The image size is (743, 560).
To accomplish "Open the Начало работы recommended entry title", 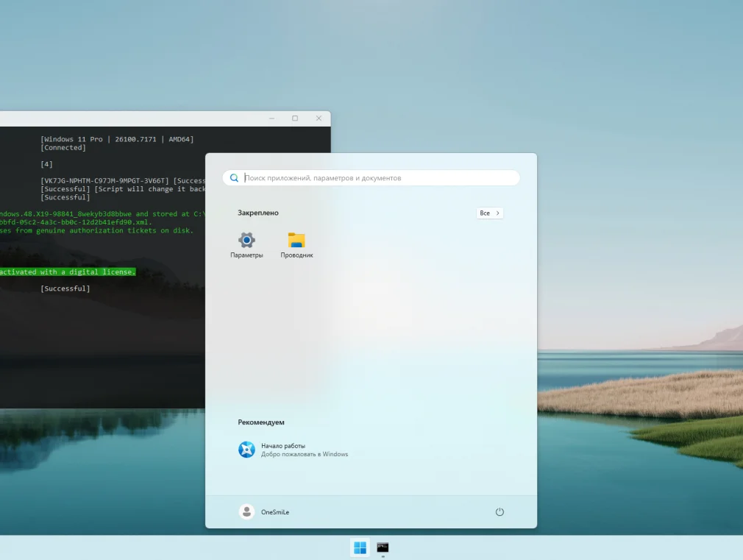I will (283, 446).
